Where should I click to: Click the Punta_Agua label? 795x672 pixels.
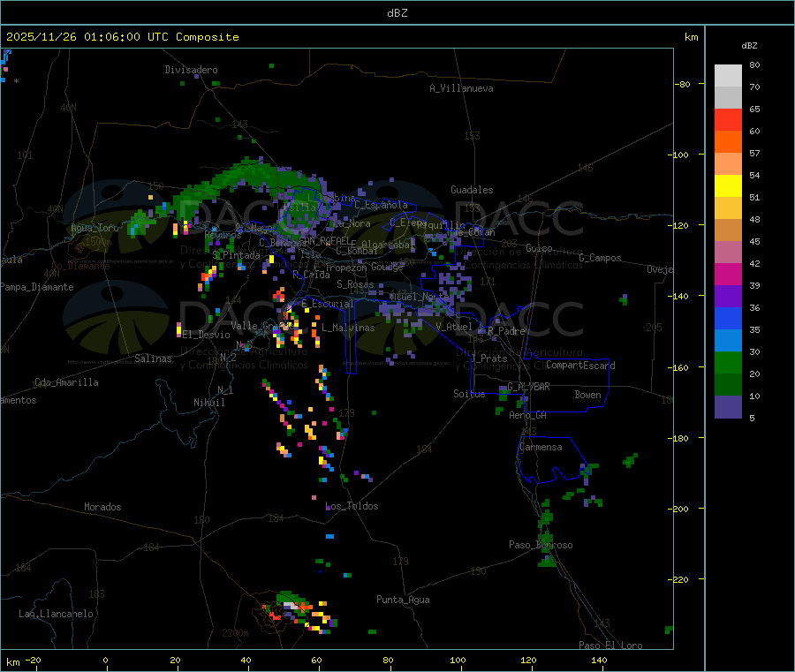(403, 600)
